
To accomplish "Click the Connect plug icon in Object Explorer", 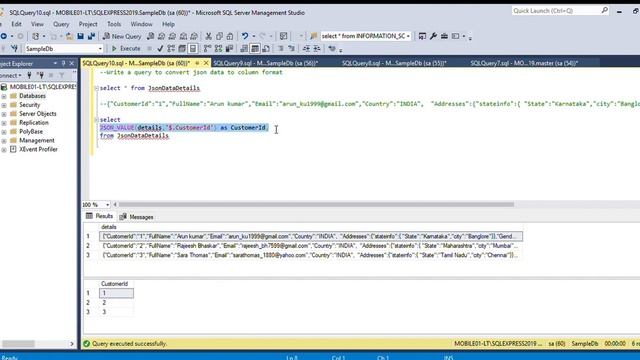I will (29, 76).
